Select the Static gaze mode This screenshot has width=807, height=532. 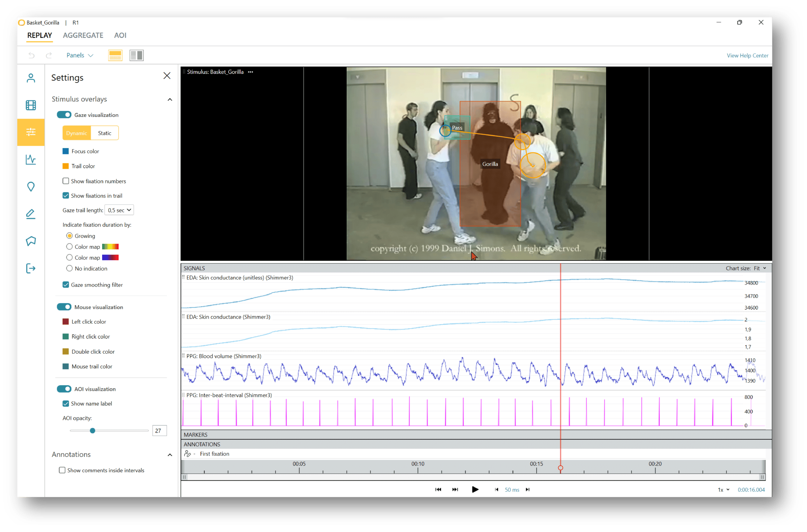(105, 133)
